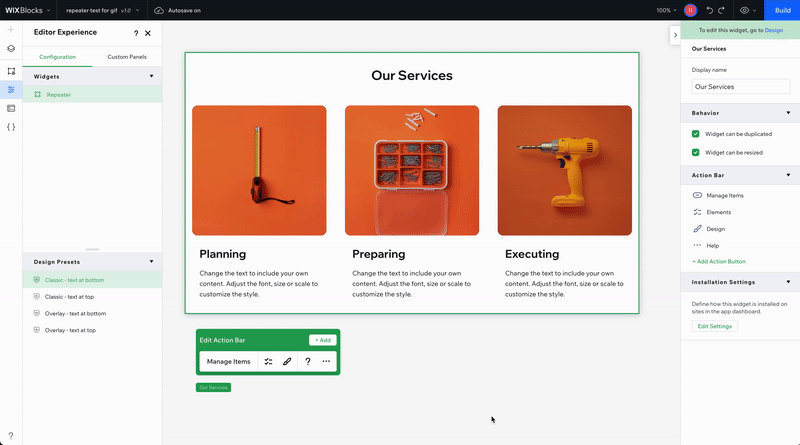Select the Editor Experience sliders icon

[x=11, y=90]
